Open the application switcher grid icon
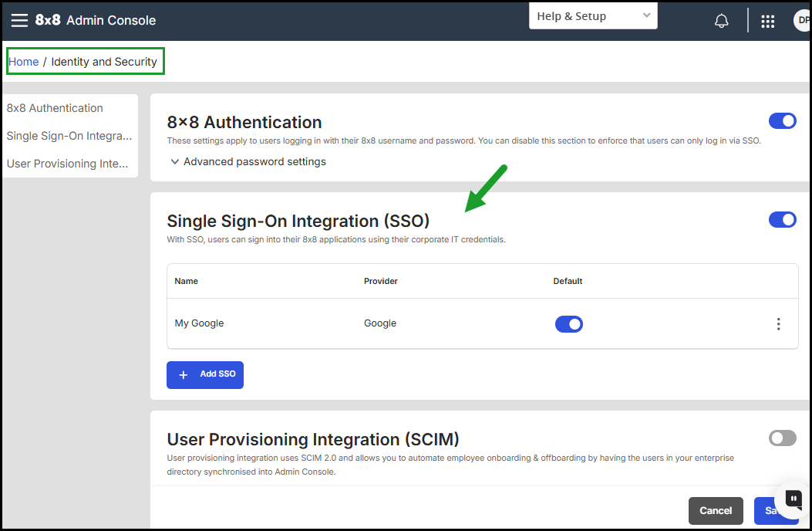Screen dimensions: 812x531 point(767,22)
